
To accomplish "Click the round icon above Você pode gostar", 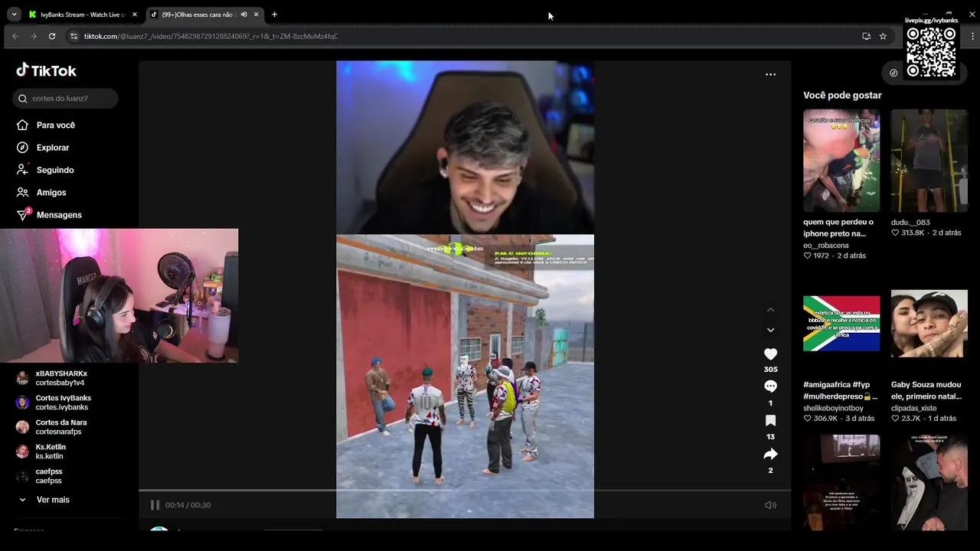I will (893, 73).
